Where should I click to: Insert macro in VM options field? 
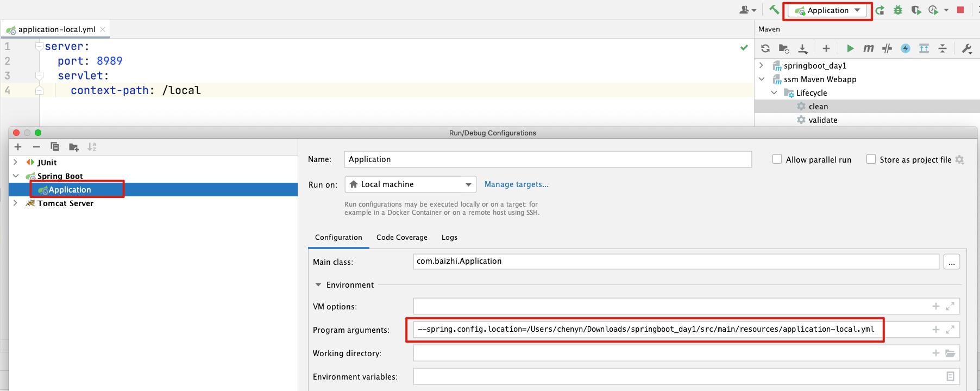[x=936, y=306]
